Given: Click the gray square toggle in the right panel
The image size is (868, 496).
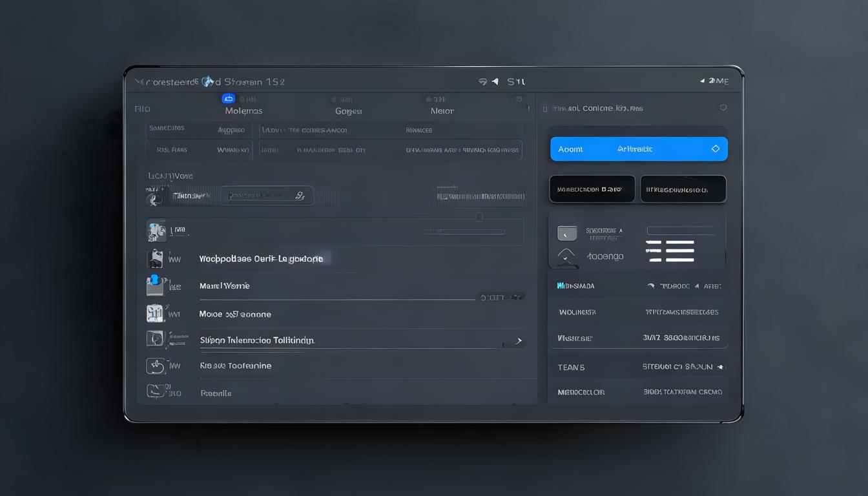Looking at the screenshot, I should tap(566, 233).
